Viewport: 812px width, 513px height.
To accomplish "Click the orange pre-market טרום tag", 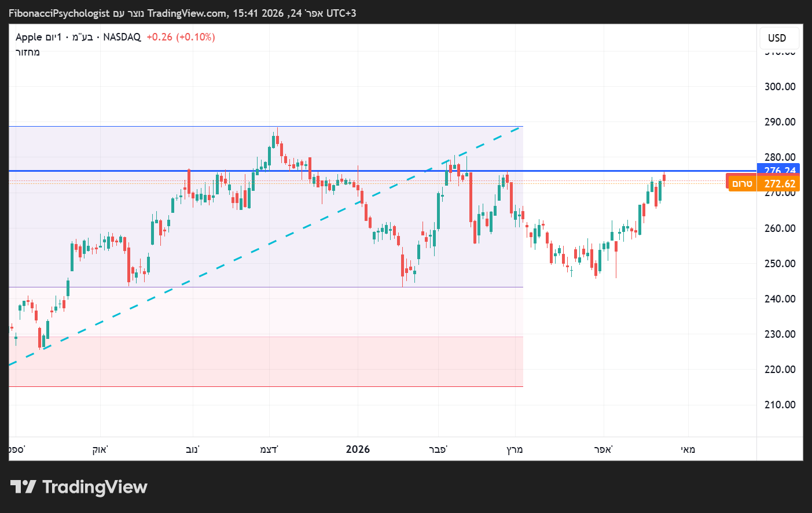I will (741, 184).
